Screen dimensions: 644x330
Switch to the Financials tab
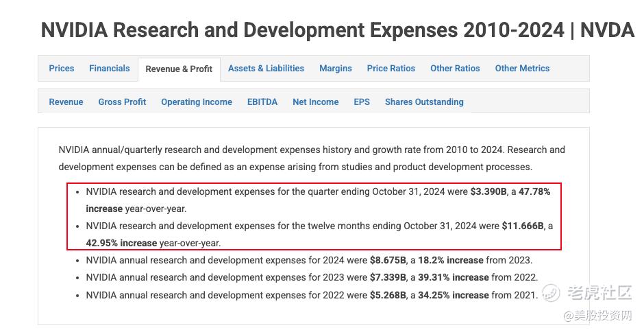[x=109, y=69]
